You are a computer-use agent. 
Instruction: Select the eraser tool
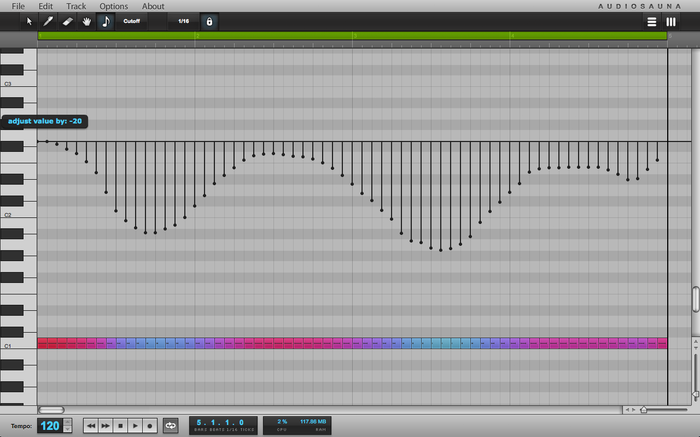tap(67, 21)
